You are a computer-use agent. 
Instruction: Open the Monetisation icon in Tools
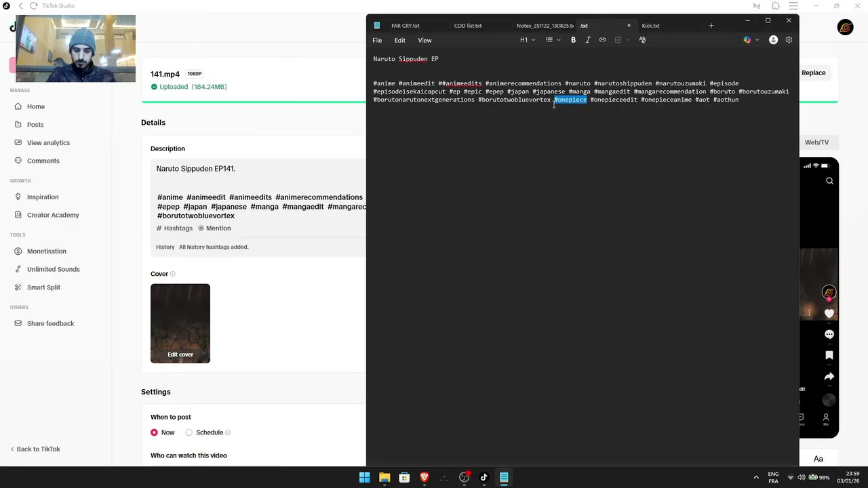click(19, 251)
